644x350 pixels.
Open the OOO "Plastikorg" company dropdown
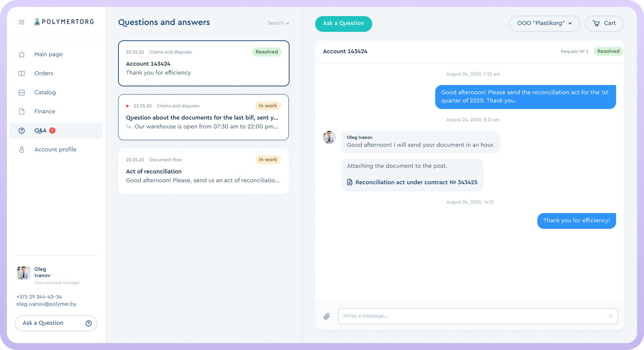(544, 23)
